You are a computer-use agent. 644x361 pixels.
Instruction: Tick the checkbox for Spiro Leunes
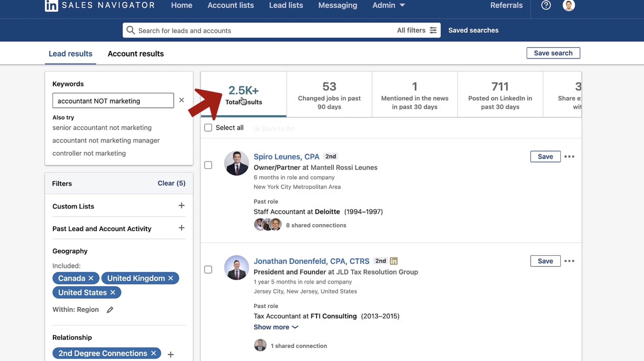point(208,165)
